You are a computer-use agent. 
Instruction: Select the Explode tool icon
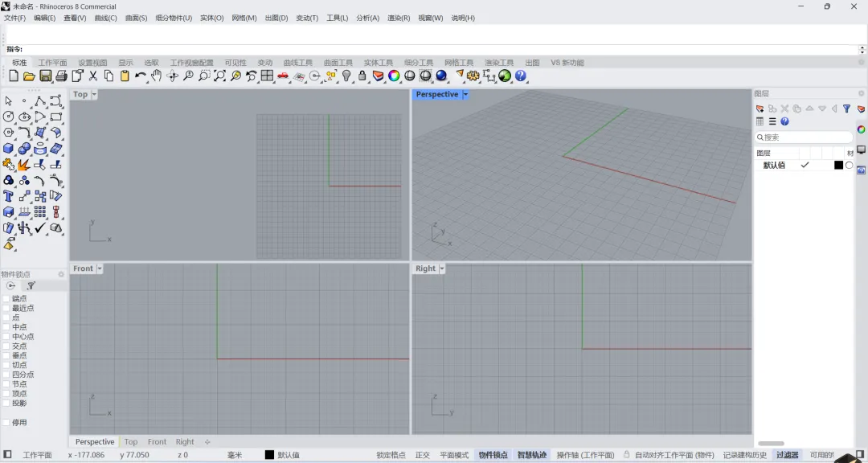(24, 165)
